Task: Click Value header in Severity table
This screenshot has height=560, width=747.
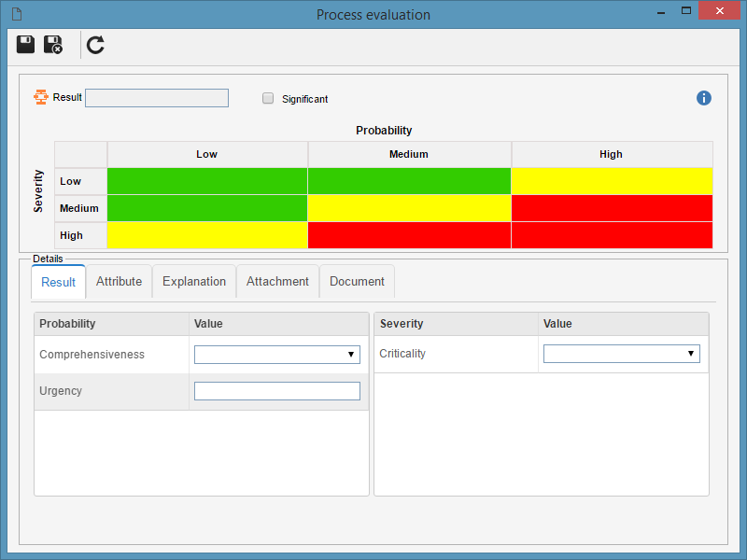Action: click(x=624, y=324)
